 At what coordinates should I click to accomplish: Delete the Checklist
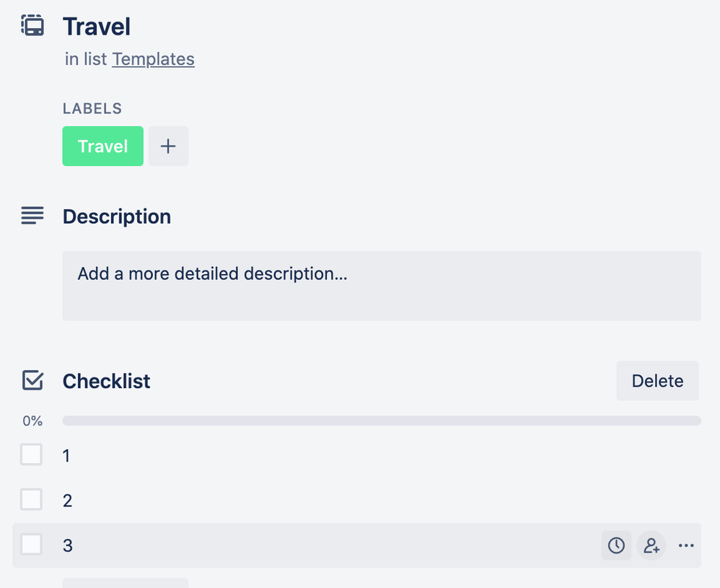(657, 381)
